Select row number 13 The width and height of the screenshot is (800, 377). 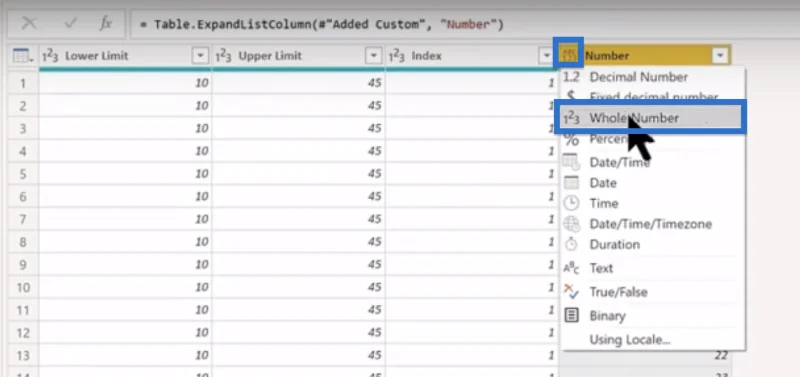point(22,355)
